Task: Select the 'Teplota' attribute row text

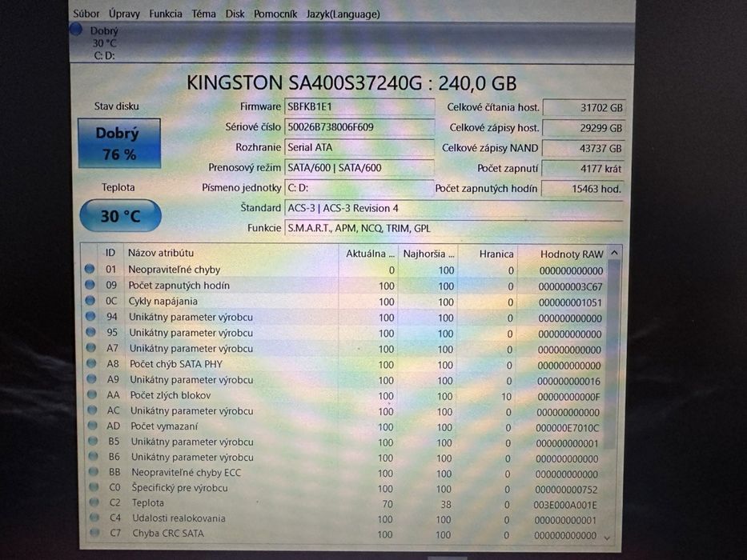Action: 147,503
